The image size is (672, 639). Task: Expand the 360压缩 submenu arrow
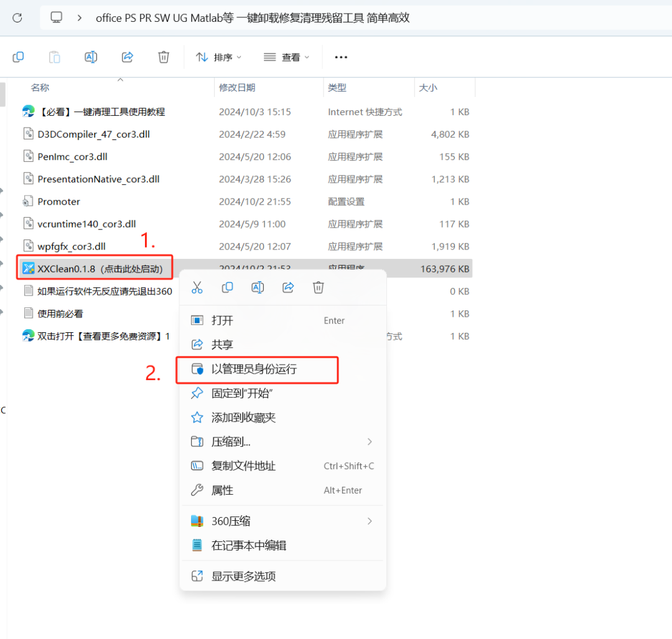pos(370,521)
